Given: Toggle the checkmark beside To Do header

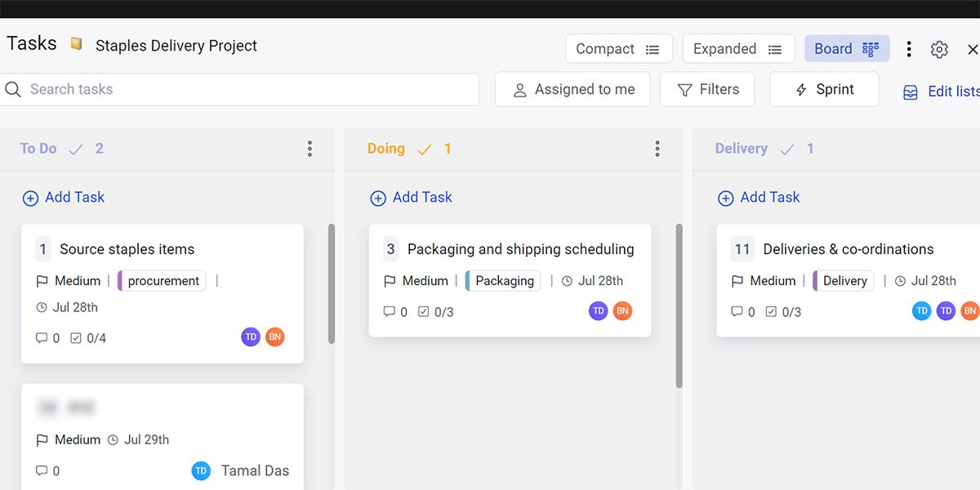Looking at the screenshot, I should [75, 149].
